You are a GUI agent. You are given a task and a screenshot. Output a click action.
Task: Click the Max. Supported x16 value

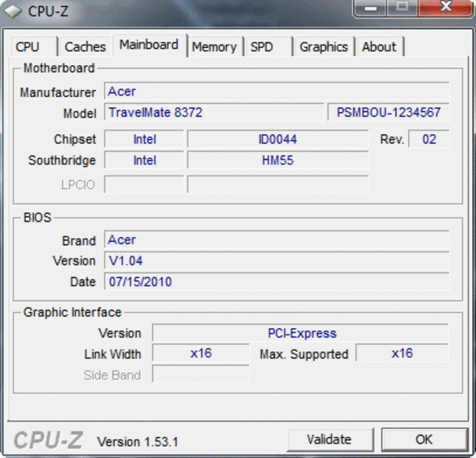[x=402, y=353]
